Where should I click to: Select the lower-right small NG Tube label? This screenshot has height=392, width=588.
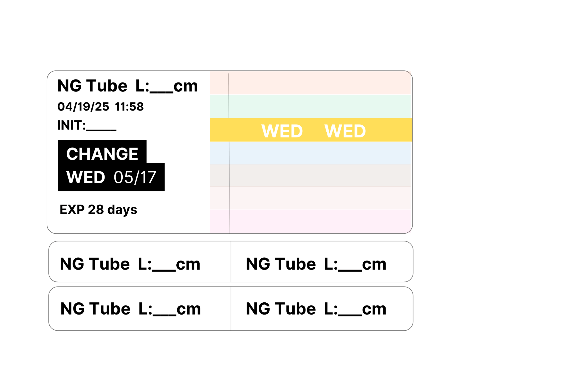click(x=322, y=309)
